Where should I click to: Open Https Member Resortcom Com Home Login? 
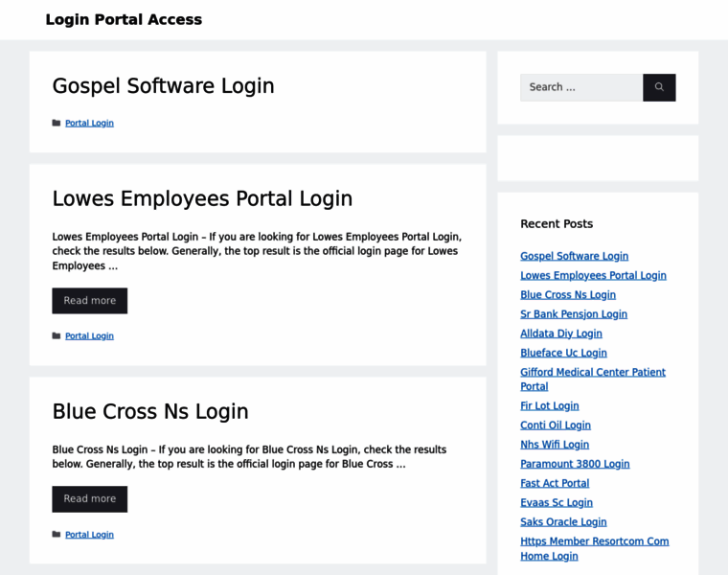(x=594, y=548)
